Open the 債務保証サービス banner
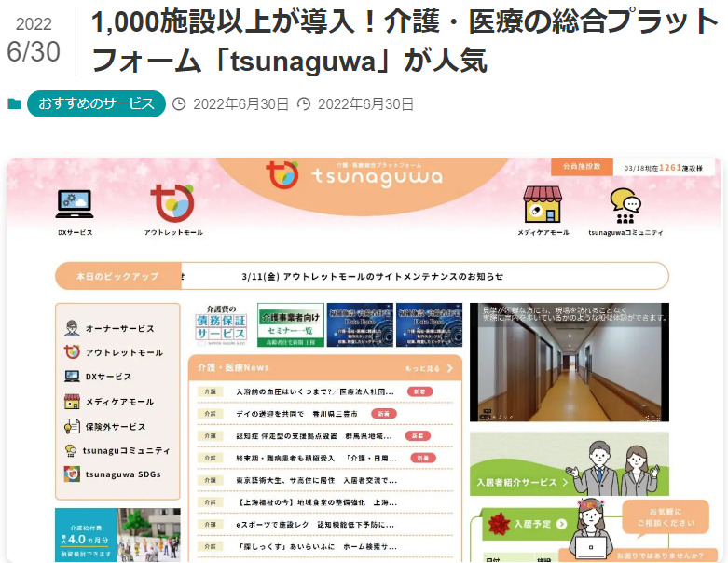728x563 pixels. 221,325
